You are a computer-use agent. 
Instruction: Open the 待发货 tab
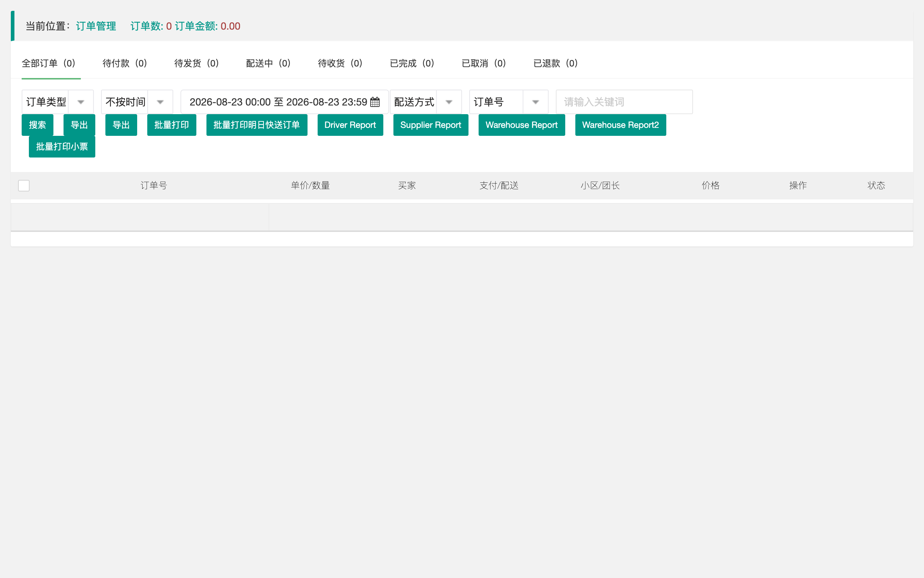(x=197, y=63)
